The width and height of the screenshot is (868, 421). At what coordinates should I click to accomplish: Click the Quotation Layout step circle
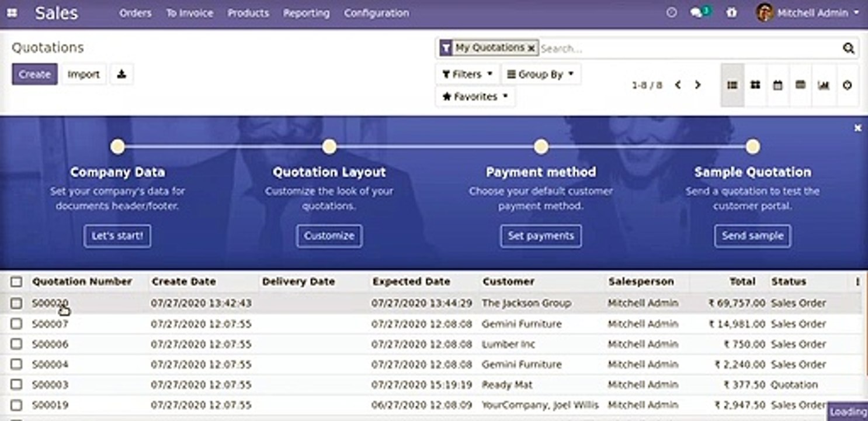(x=329, y=146)
